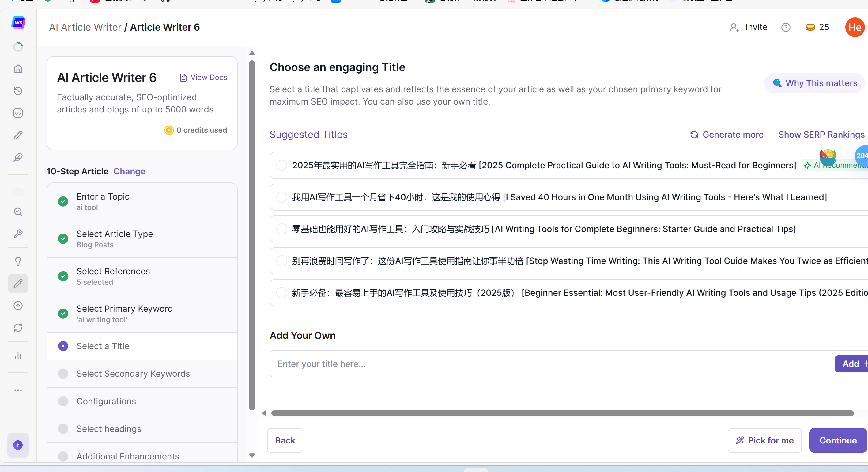
Task: Click the 'Pick for me' button
Action: [x=764, y=440]
